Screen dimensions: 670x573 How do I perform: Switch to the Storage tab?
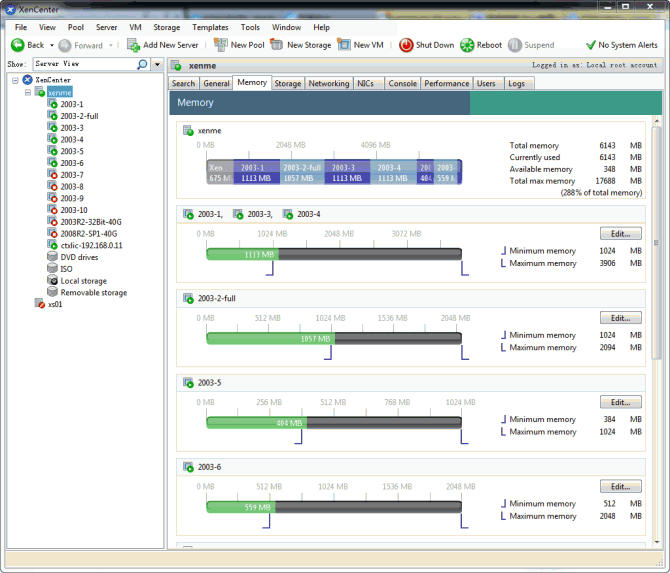pyautogui.click(x=288, y=84)
